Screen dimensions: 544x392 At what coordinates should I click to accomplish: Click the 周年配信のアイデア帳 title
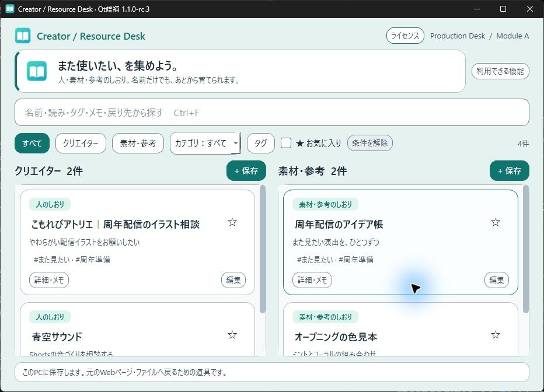339,224
